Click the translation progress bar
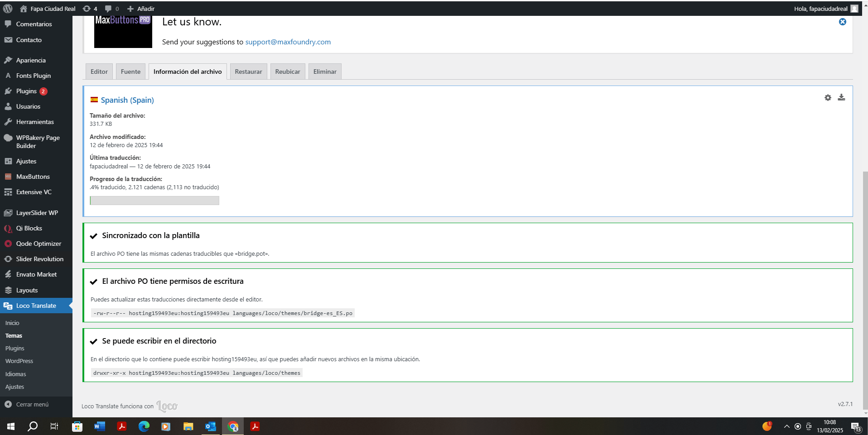 [x=154, y=201]
